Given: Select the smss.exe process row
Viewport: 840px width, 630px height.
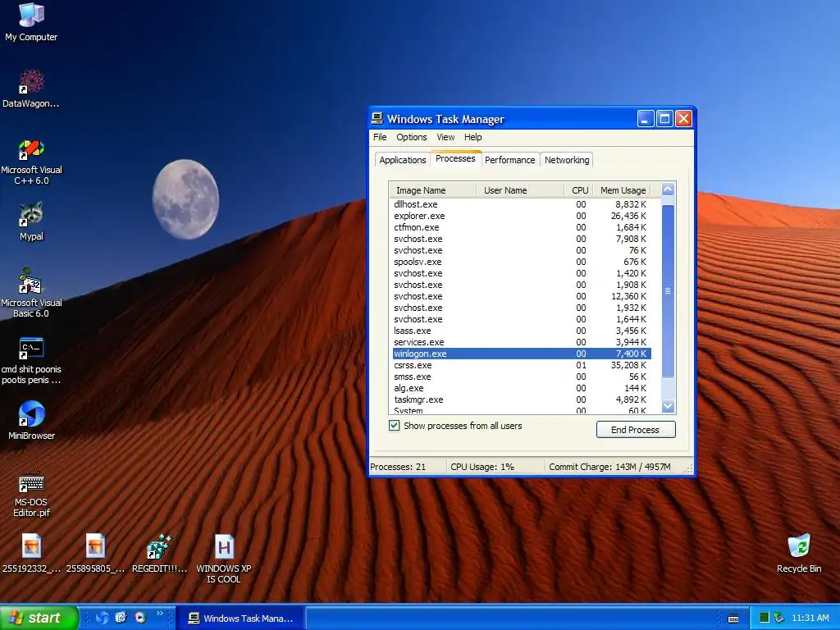Looking at the screenshot, I should pyautogui.click(x=521, y=377).
